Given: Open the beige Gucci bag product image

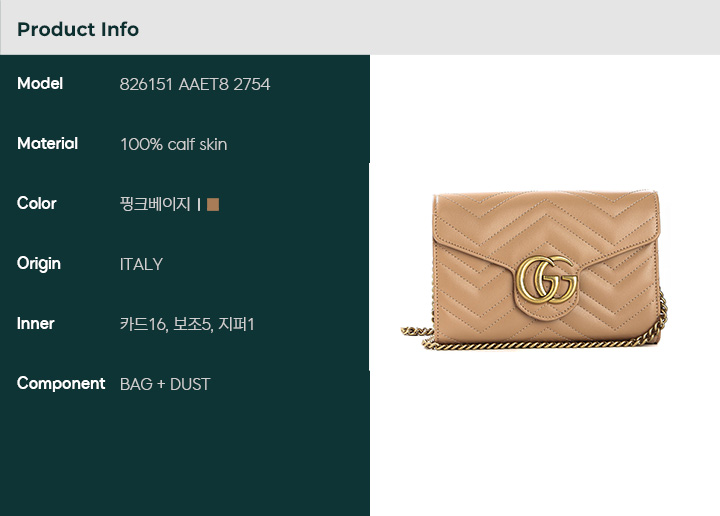Looking at the screenshot, I should coord(534,269).
